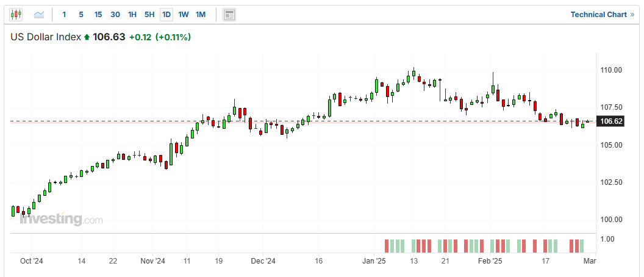The image size is (644, 277).
Task: Switch to the area chart type icon
Action: pos(39,15)
